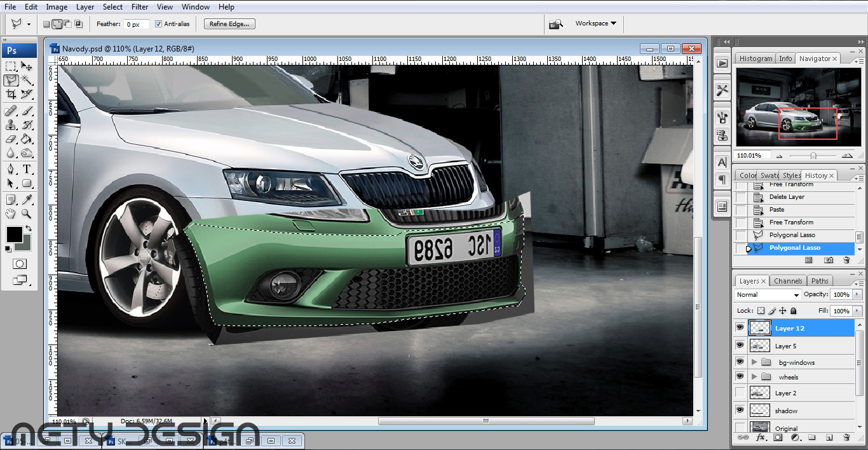Enable Lock all for the layer
Image resolution: width=868 pixels, height=450 pixels.
(x=794, y=311)
